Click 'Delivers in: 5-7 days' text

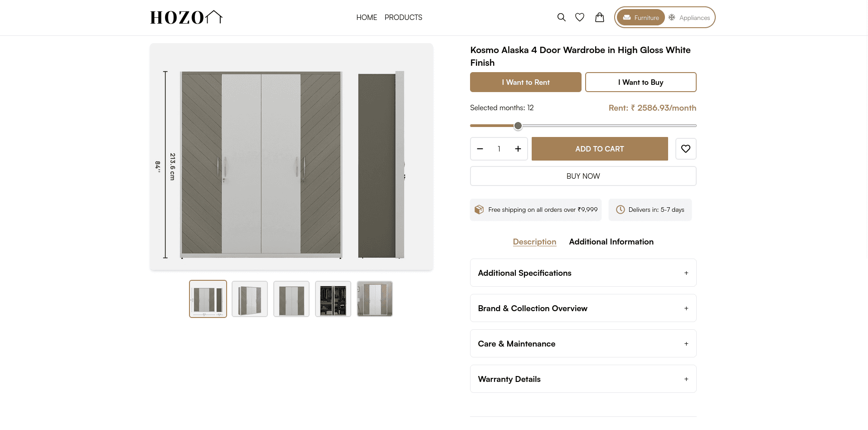tap(656, 210)
